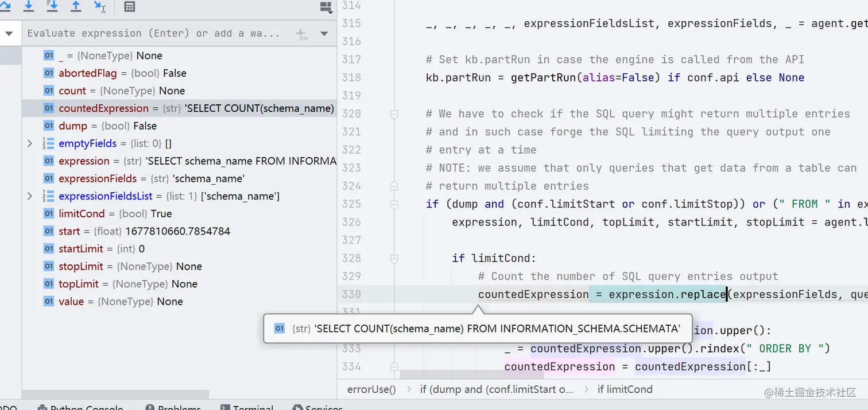
Task: Select the underscore NoneType variable row
Action: click(179, 56)
